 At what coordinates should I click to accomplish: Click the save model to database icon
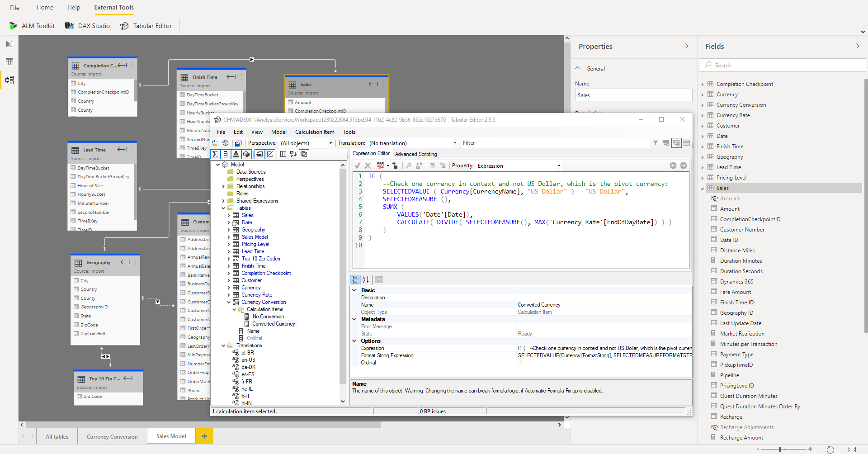[x=238, y=143]
